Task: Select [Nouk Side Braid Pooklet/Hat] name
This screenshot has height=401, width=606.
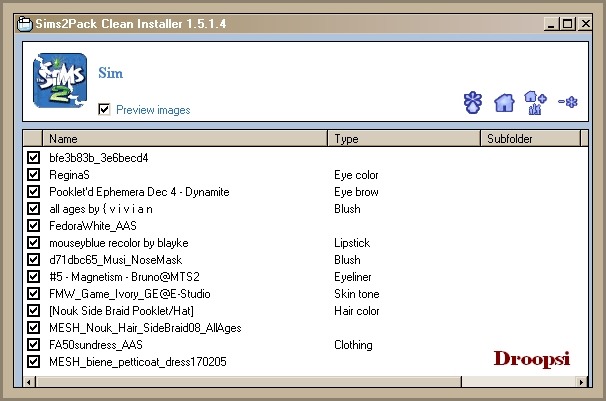Action: pos(121,311)
